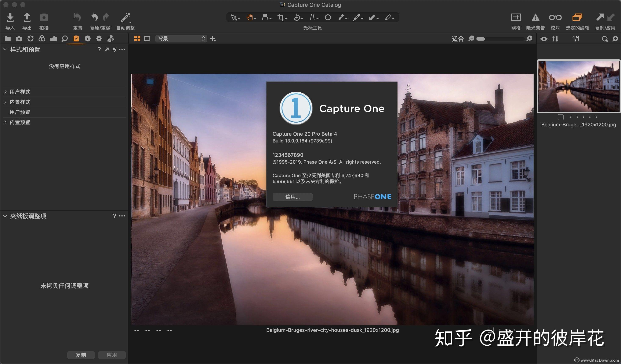621x364 pixels.
Task: Switch viewer to multi-view grid mode
Action: (x=137, y=39)
